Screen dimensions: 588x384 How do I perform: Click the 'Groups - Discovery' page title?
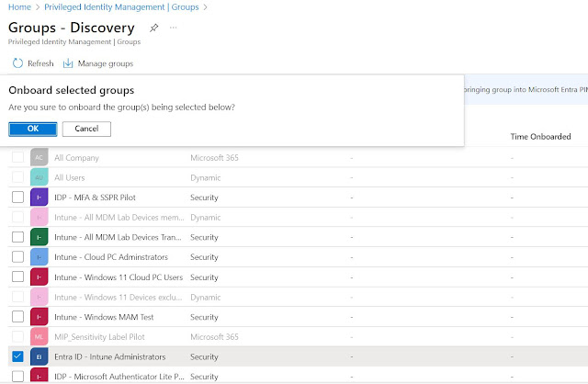[x=72, y=28]
